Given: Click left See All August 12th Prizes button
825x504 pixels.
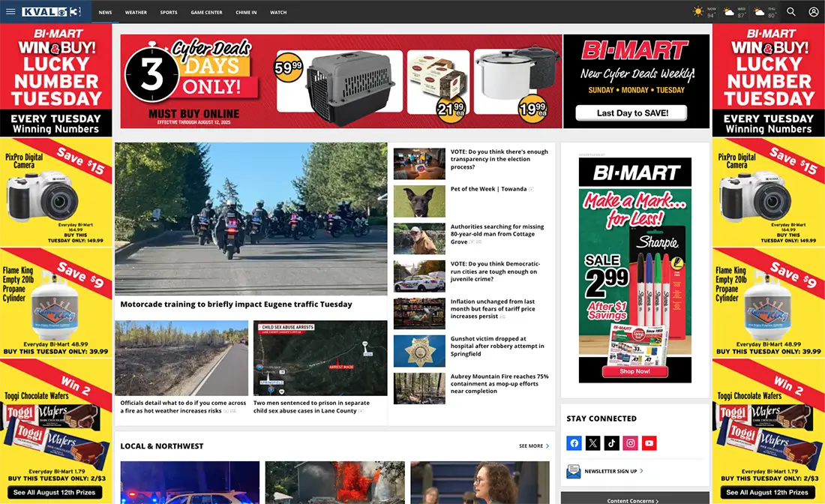Looking at the screenshot, I should [x=55, y=493].
